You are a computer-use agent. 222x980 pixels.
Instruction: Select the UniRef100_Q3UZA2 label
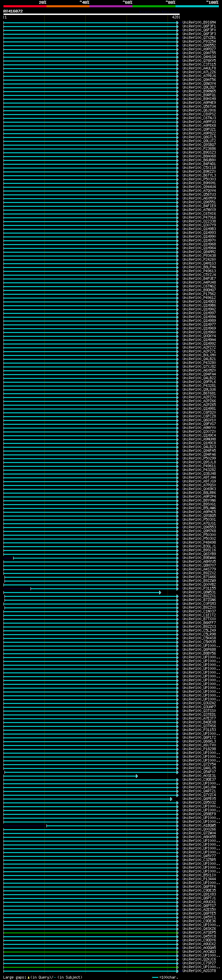point(199,703)
